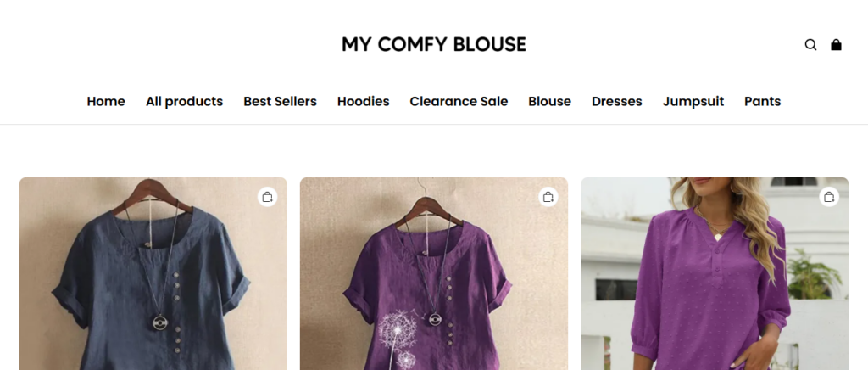The width and height of the screenshot is (868, 370).
Task: Open the Jumpsuit category
Action: point(693,102)
